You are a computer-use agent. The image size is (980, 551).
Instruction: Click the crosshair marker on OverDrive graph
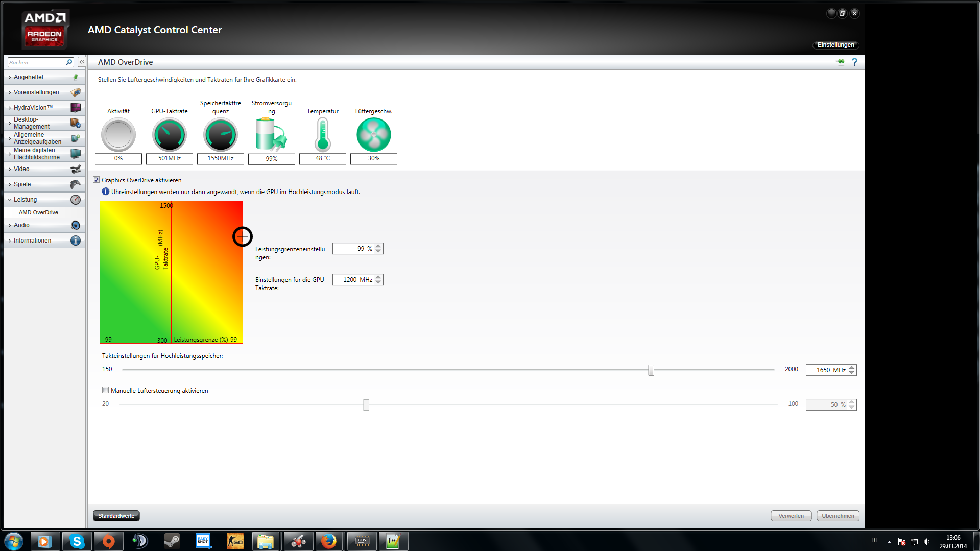coord(243,236)
